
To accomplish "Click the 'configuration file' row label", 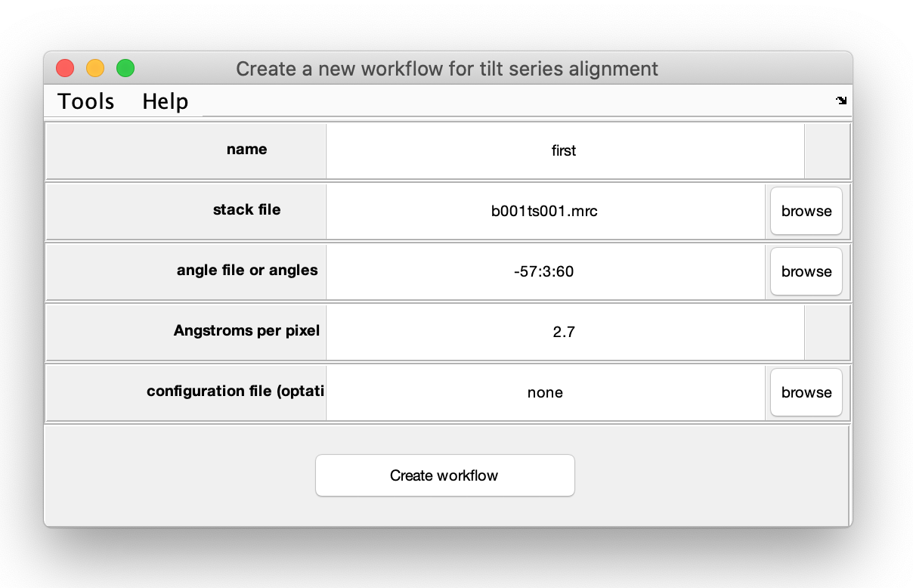I will pos(235,391).
